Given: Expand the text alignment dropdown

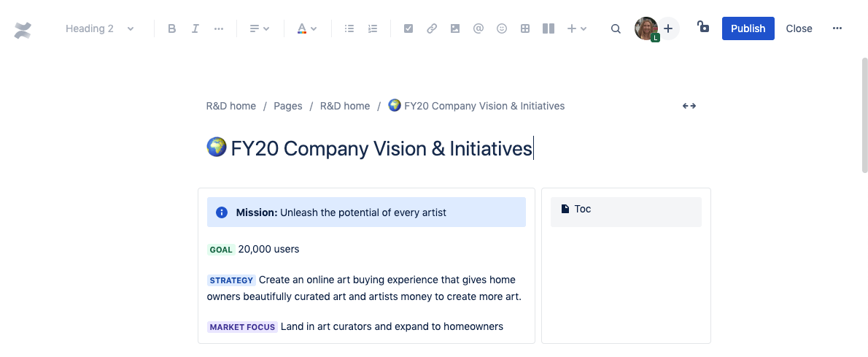Looking at the screenshot, I should pyautogui.click(x=259, y=28).
